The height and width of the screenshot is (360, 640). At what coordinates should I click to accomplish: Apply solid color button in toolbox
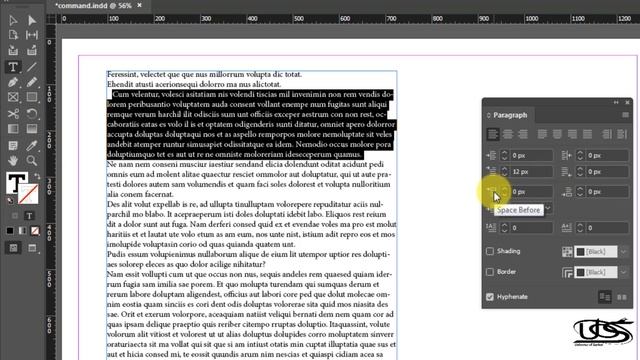(x=10, y=231)
